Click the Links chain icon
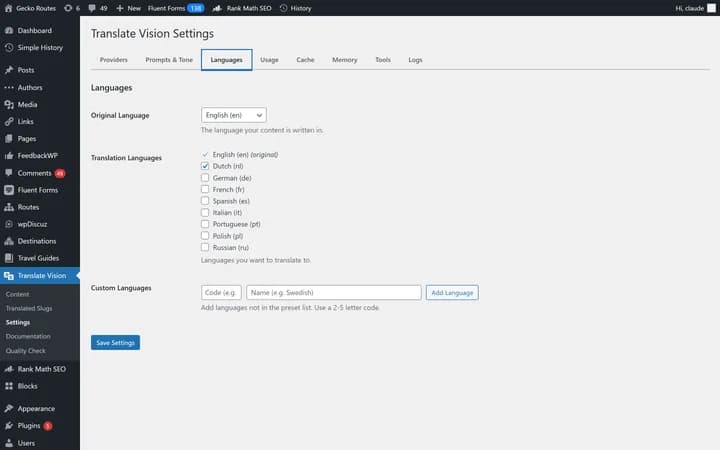720x450 pixels. coord(9,122)
